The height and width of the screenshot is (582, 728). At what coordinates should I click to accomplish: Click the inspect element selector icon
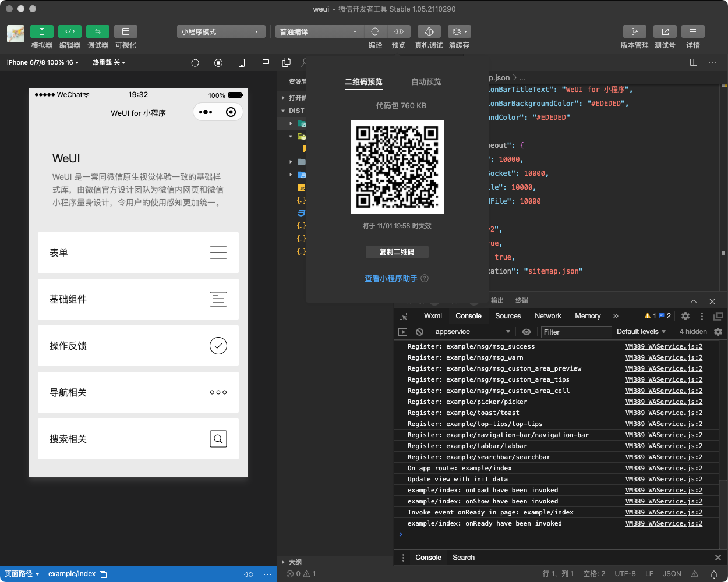pyautogui.click(x=404, y=316)
